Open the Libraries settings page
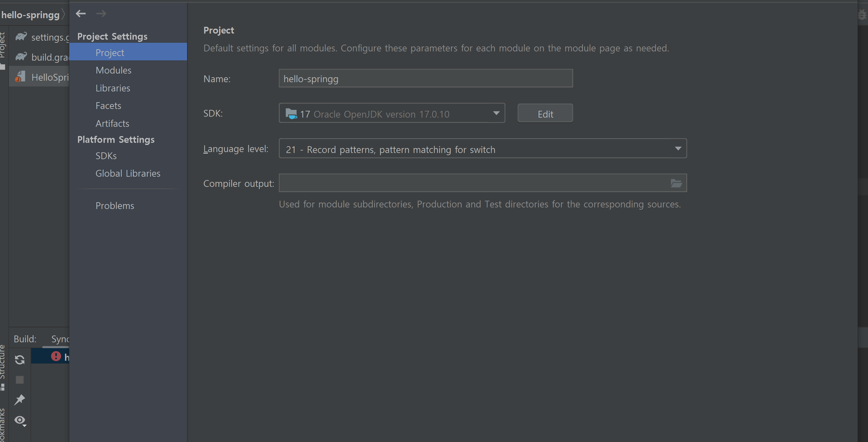868x442 pixels. point(113,88)
